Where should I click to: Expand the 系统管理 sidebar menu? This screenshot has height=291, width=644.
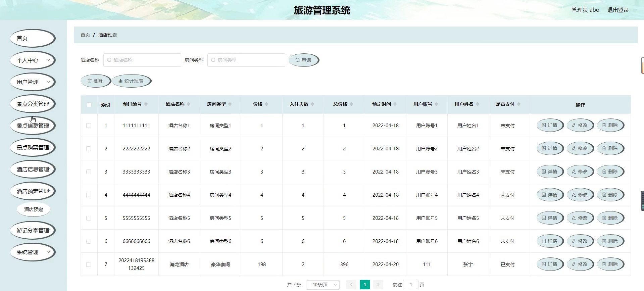(33, 252)
